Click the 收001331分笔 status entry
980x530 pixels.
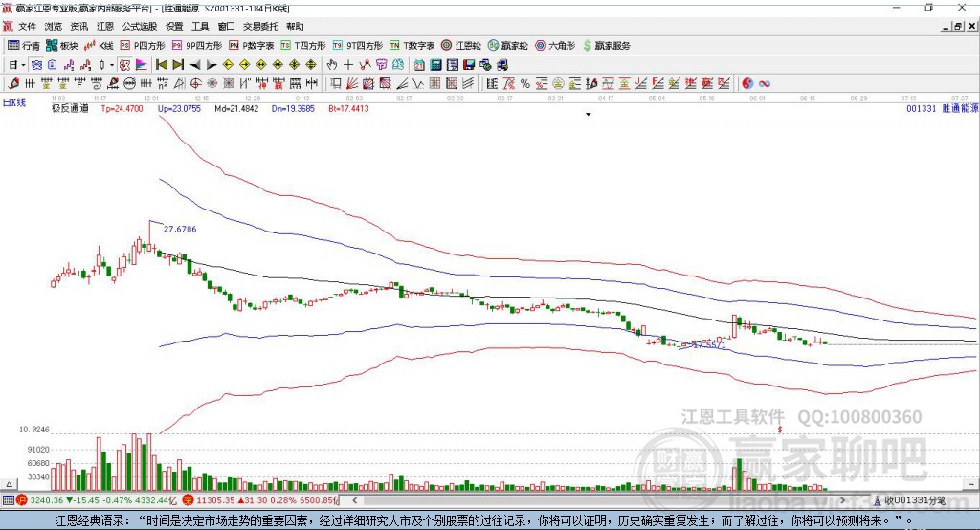(909, 500)
